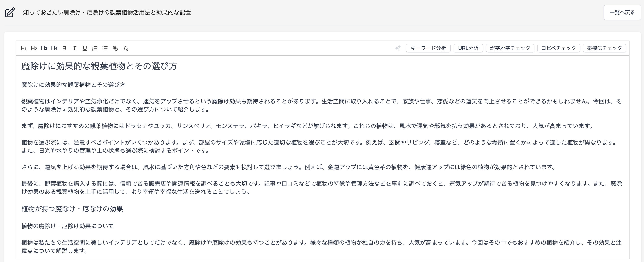Screen dimensions: 644x262
Task: Run URL分析 analysis
Action: [468, 48]
